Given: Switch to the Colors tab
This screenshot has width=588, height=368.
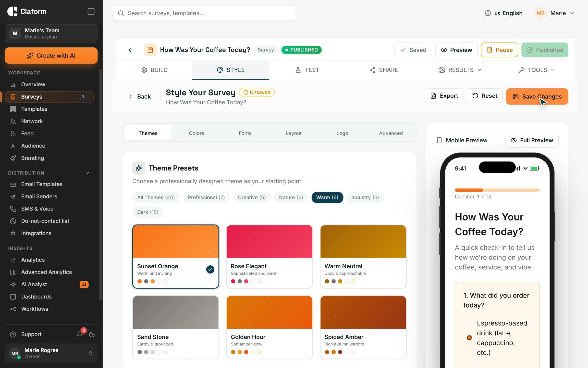Looking at the screenshot, I should click(x=196, y=133).
